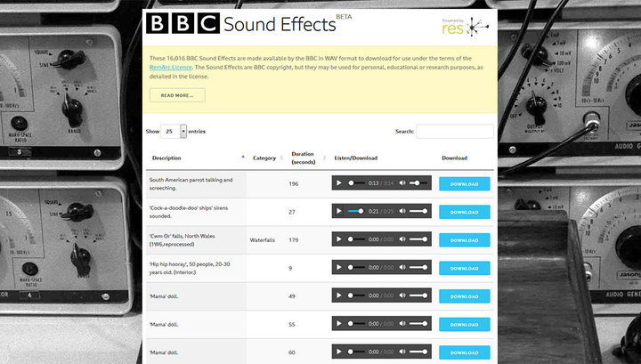Download the 'Hip hip hooray' sound
Image resolution: width=641 pixels, height=364 pixels.
[465, 269]
